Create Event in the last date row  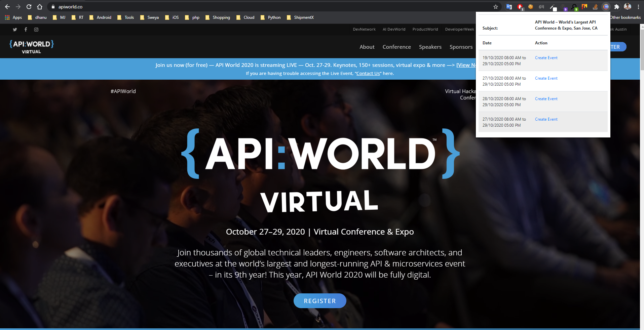coord(546,119)
